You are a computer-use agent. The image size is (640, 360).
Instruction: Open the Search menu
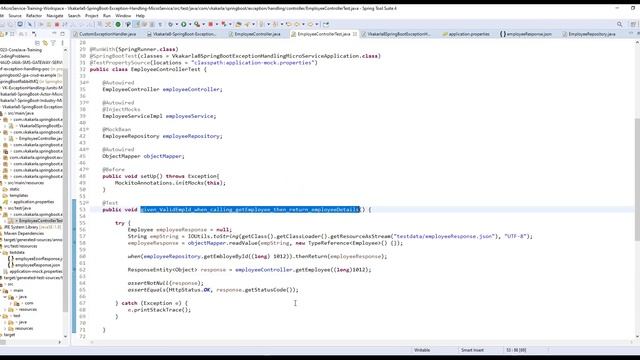point(74,16)
